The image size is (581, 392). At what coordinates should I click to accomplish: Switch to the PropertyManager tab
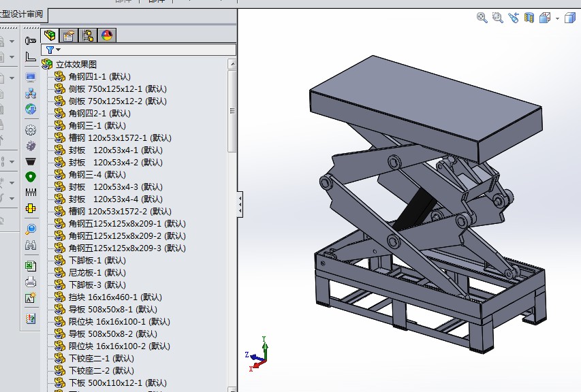click(69, 35)
